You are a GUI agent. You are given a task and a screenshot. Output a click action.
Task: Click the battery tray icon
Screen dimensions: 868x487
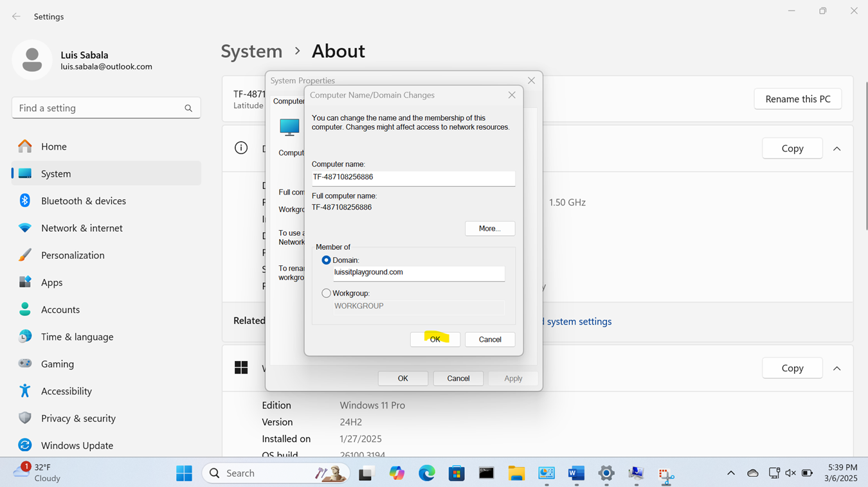(x=808, y=474)
